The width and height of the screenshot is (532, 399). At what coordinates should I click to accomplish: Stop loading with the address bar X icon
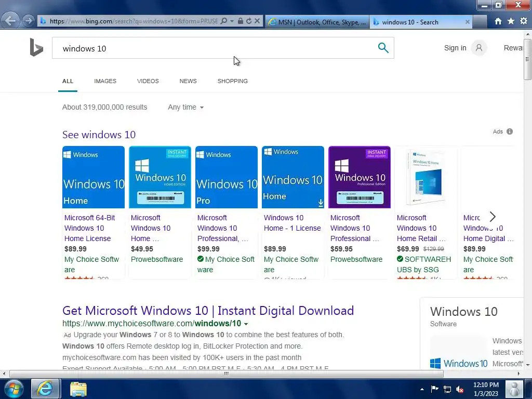(257, 21)
